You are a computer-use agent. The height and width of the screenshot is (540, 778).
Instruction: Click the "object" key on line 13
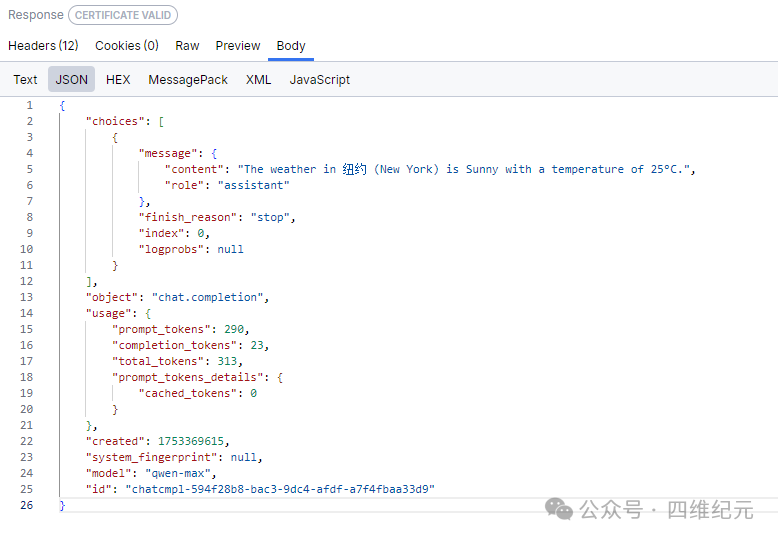112,297
